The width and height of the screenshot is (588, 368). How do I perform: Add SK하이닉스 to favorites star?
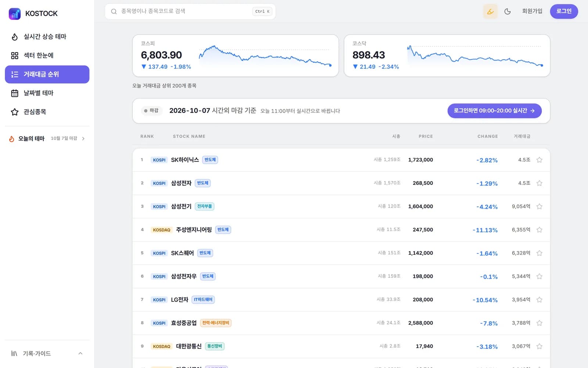pyautogui.click(x=539, y=160)
